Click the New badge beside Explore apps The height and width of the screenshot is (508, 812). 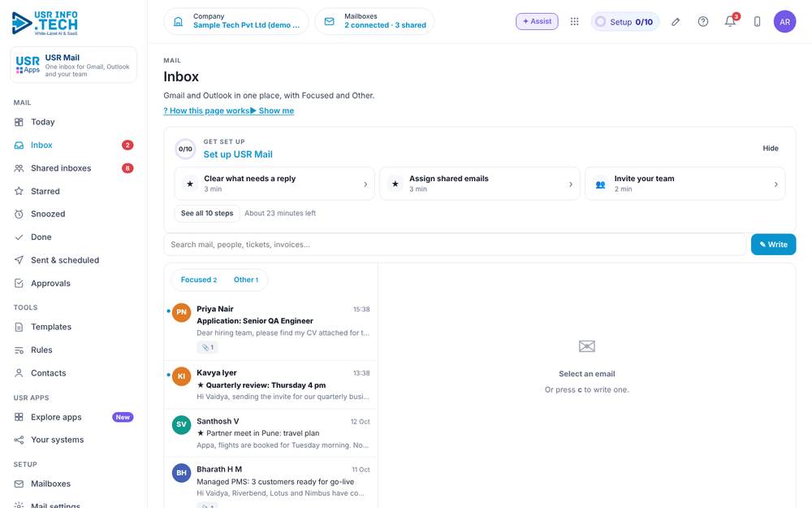click(123, 417)
